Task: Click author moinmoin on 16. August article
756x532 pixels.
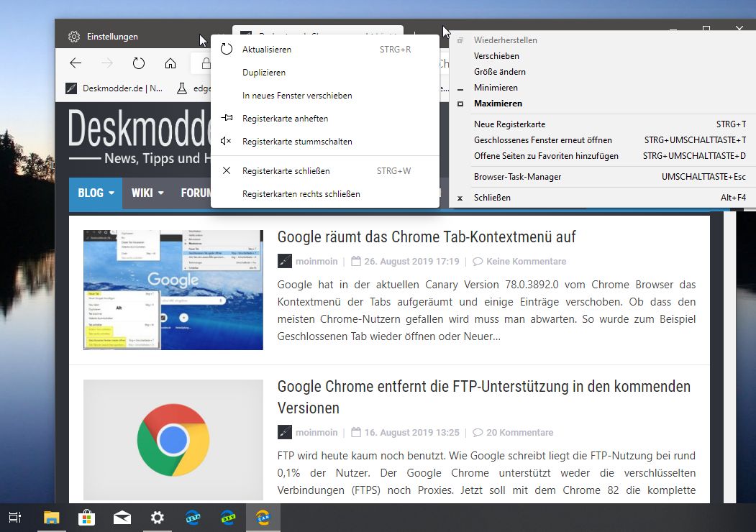Action: (x=316, y=433)
